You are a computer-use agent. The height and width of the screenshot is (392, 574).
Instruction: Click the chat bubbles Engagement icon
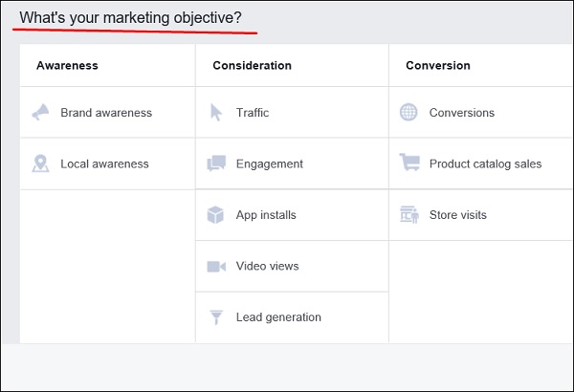(216, 164)
